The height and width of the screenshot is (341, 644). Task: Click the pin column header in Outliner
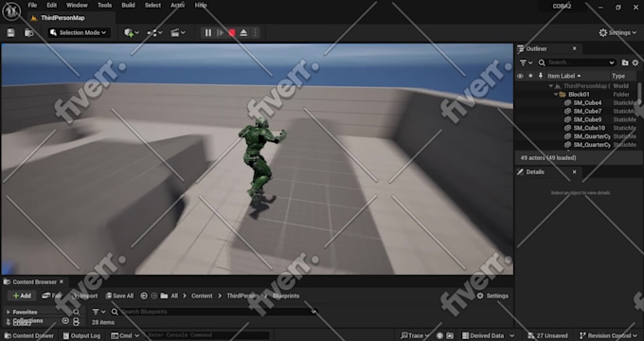point(541,76)
